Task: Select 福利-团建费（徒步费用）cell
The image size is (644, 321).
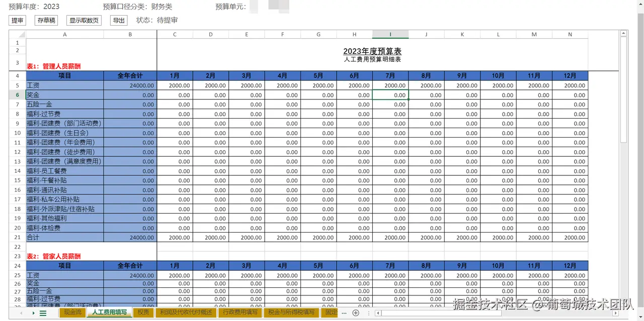Action: click(65, 152)
